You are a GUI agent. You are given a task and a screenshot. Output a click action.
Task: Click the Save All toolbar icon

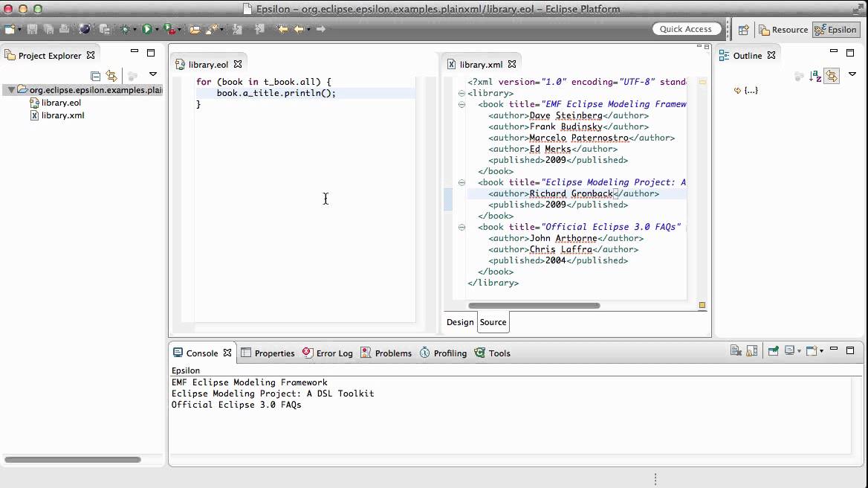tap(48, 29)
